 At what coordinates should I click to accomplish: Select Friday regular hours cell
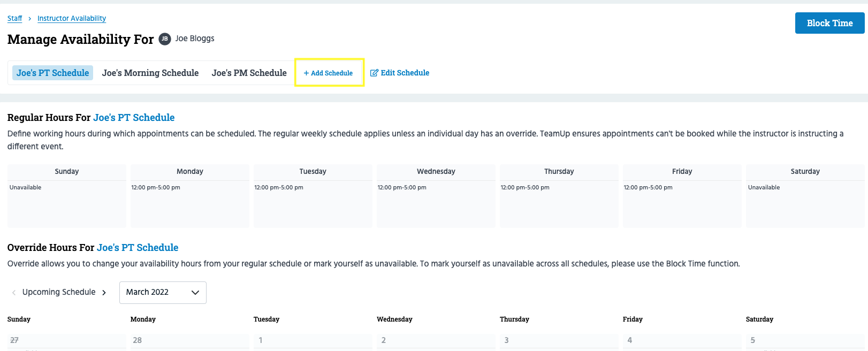(x=682, y=203)
